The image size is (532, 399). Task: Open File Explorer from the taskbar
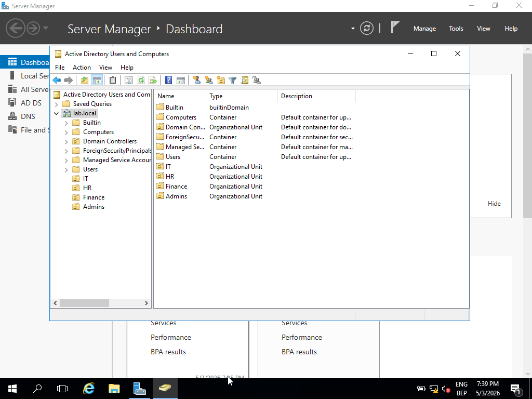[x=114, y=389]
